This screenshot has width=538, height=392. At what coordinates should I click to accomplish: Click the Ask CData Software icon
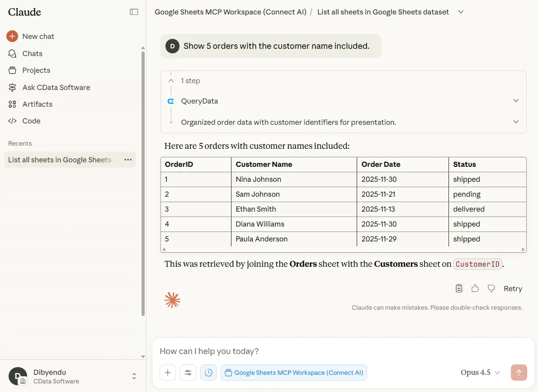tap(12, 88)
